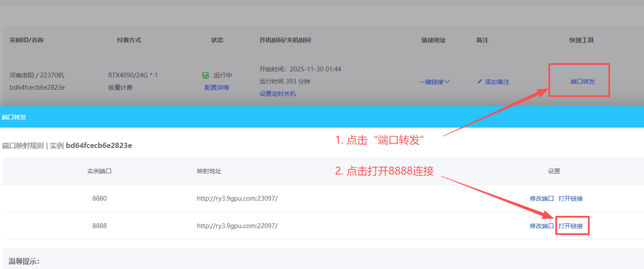
Task: Click the 状态 column header
Action: point(217,40)
